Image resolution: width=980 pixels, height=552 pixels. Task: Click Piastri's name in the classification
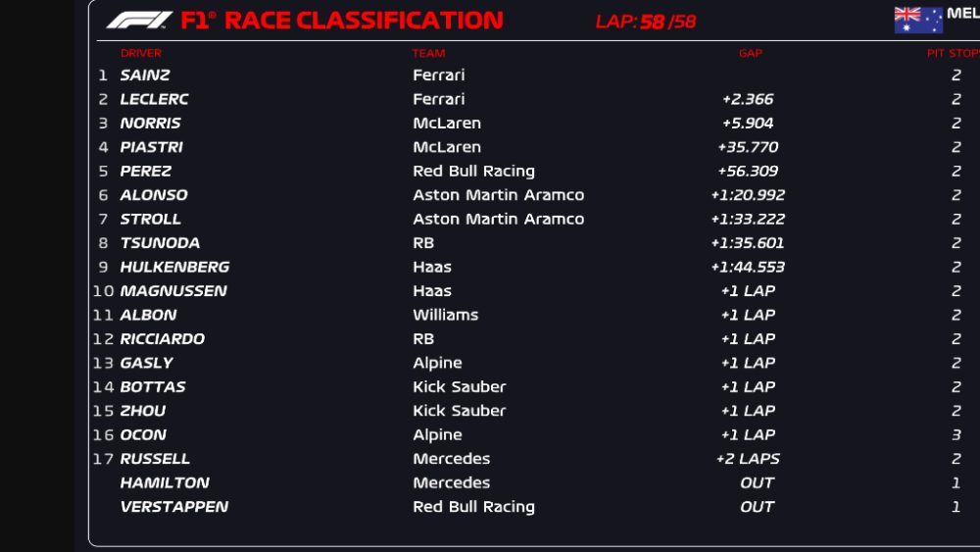[x=151, y=147]
